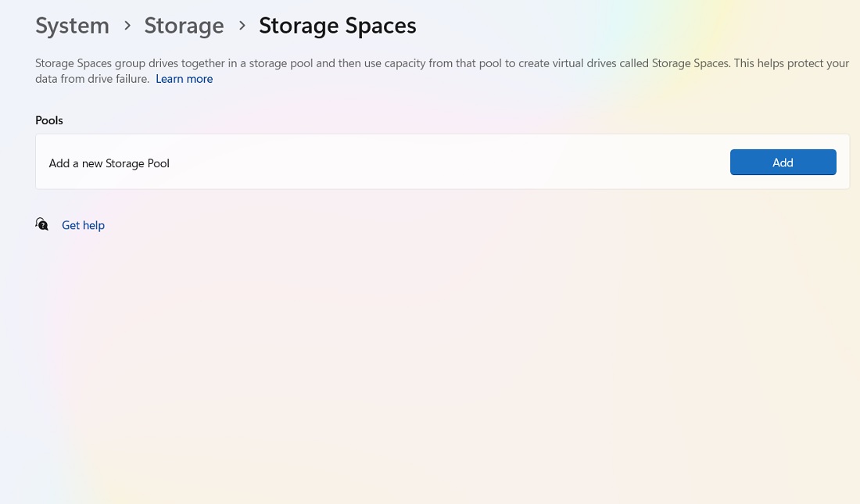Click Add to create a new storage pool
The image size is (860, 504).
click(783, 162)
